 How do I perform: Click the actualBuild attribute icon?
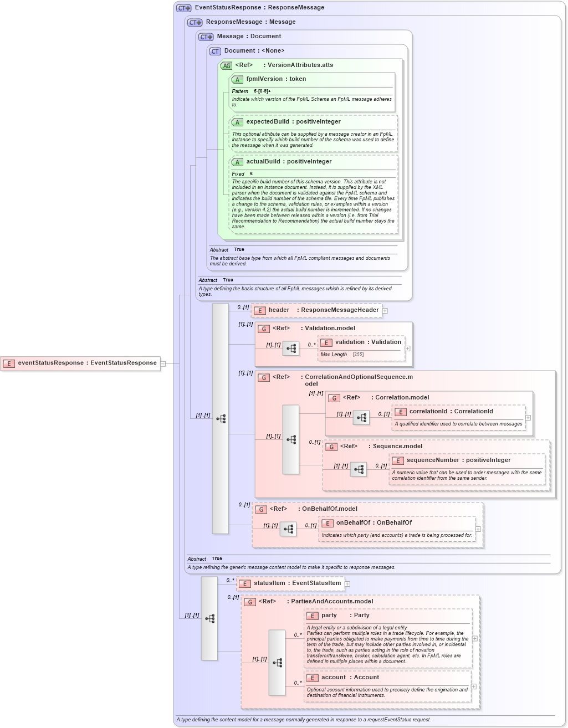(237, 162)
